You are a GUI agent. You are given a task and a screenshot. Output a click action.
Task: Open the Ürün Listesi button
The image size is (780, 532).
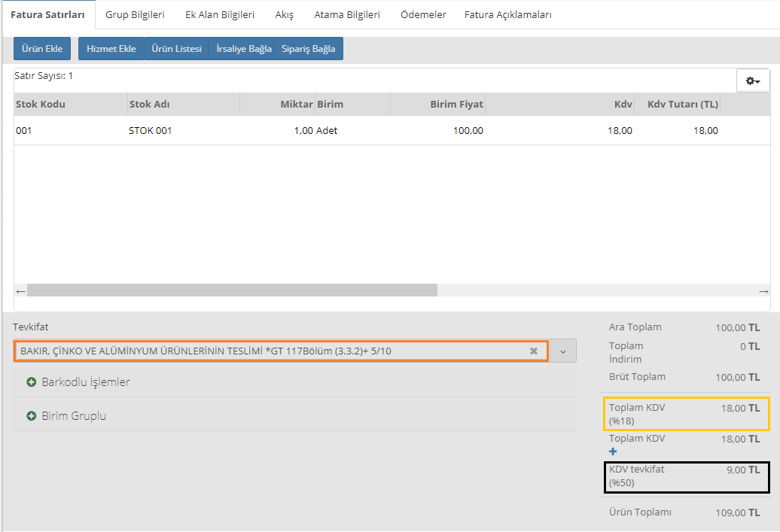(x=176, y=49)
